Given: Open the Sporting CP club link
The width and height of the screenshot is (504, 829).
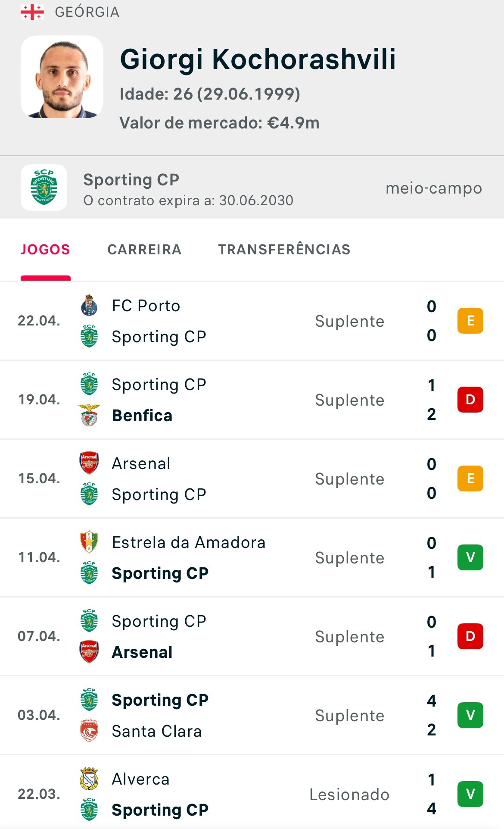Looking at the screenshot, I should pyautogui.click(x=131, y=180).
